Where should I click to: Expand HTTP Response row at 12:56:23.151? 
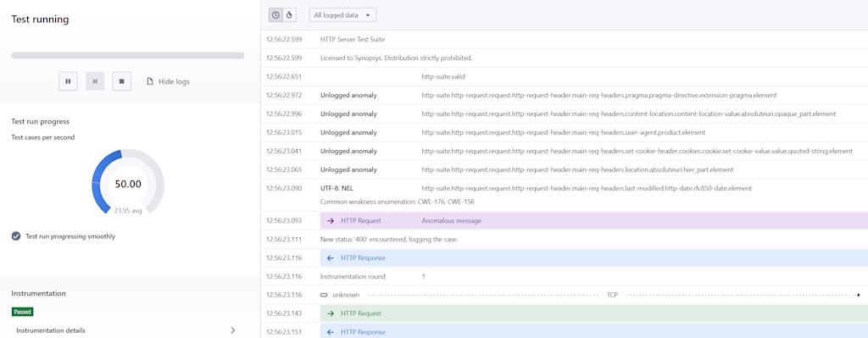[594, 331]
